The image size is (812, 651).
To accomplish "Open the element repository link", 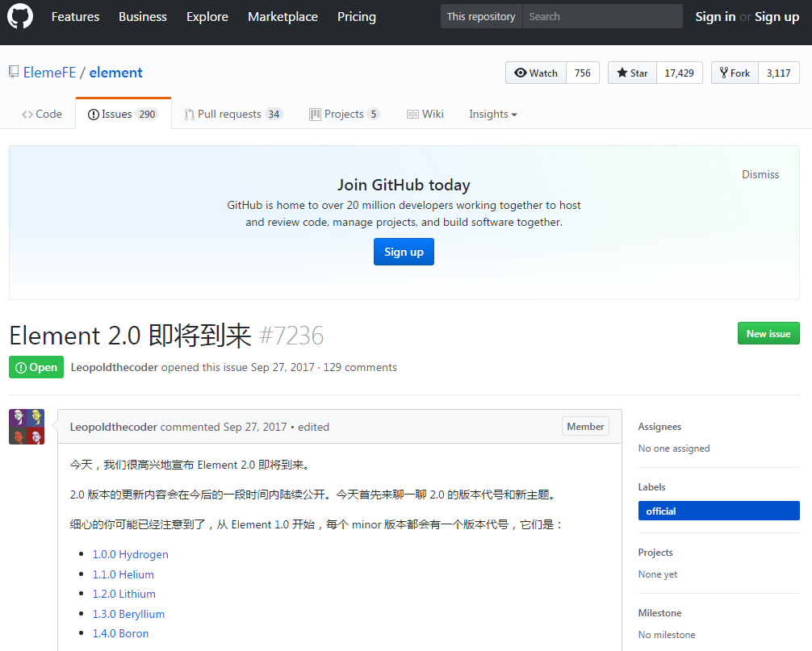I will tap(116, 73).
